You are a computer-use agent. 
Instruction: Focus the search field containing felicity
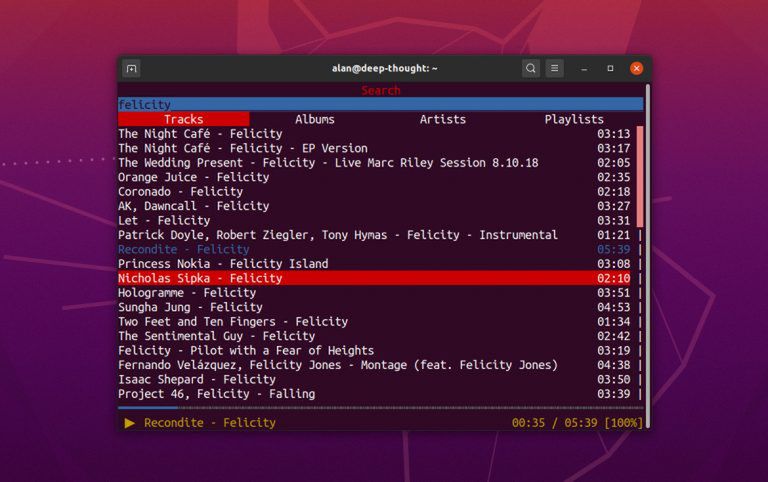coord(381,104)
